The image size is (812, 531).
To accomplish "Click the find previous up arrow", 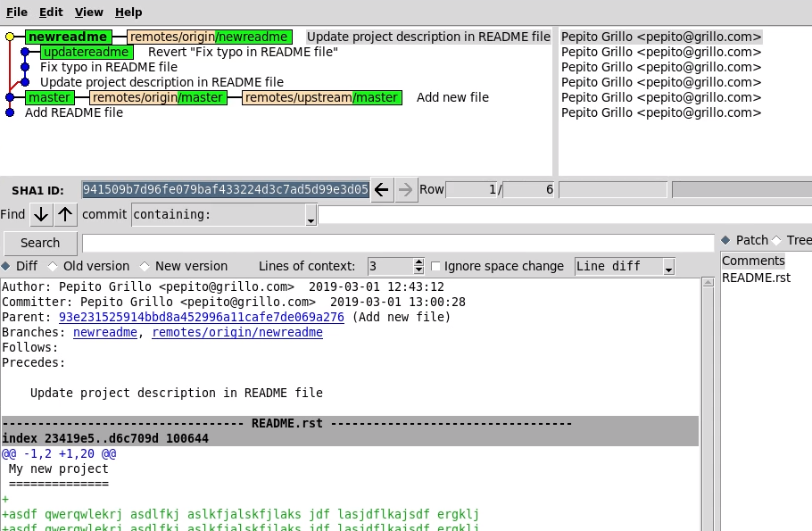I will pyautogui.click(x=65, y=214).
